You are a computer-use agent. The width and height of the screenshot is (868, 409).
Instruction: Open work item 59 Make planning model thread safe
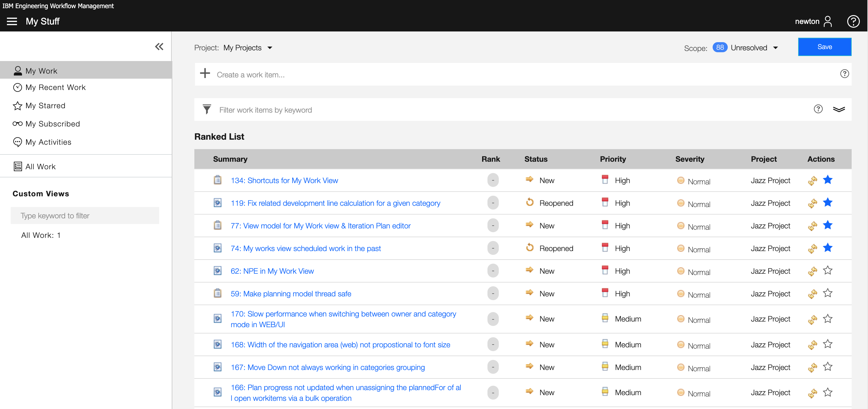click(291, 294)
